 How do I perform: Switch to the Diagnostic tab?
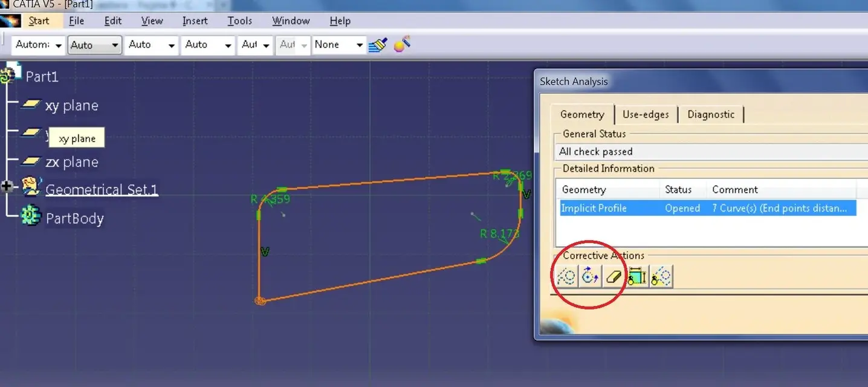point(711,114)
